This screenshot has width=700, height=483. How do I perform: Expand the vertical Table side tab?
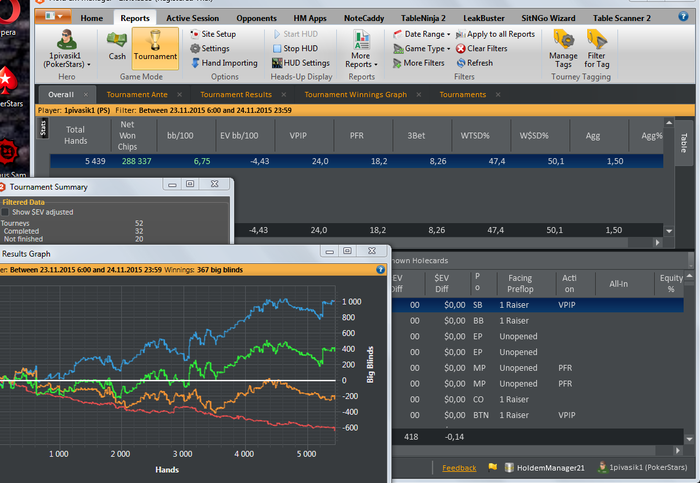point(683,142)
